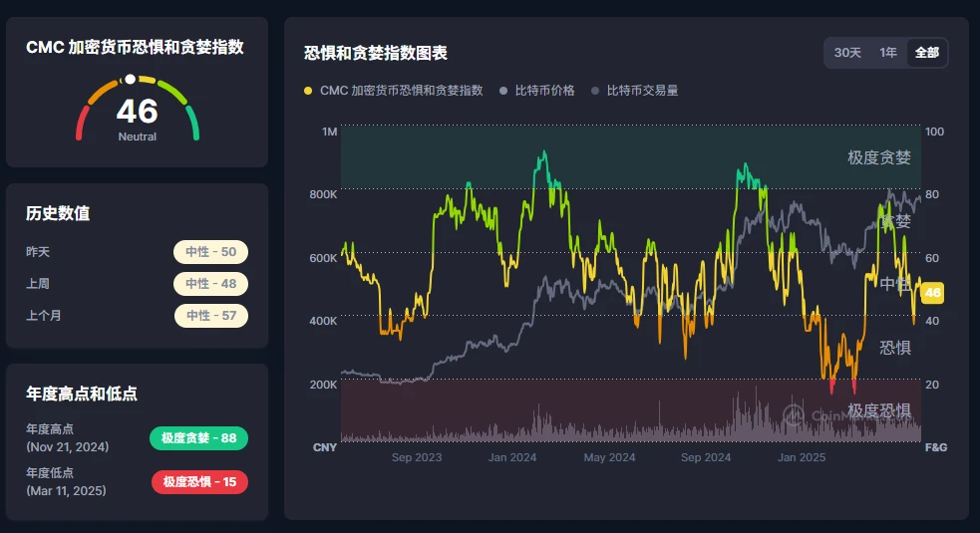Click the 年度高点和低点 heading
Screen dimensions: 980x533
click(81, 394)
